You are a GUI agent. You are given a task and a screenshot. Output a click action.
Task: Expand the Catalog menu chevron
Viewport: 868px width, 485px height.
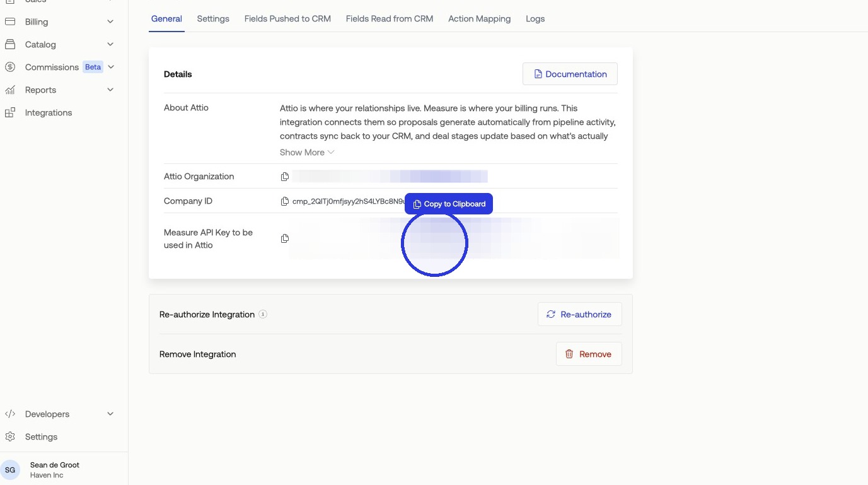(110, 44)
